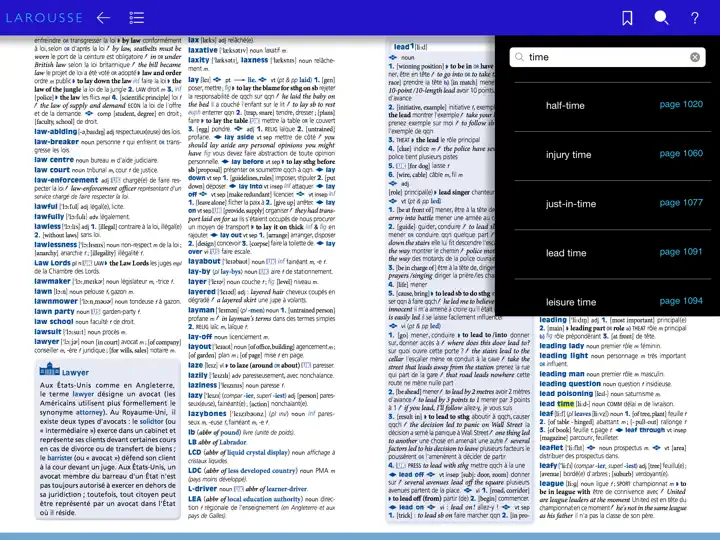Click the 'leafy' headword
Image resolution: width=720 pixels, height=540 pixels.
coord(548,466)
